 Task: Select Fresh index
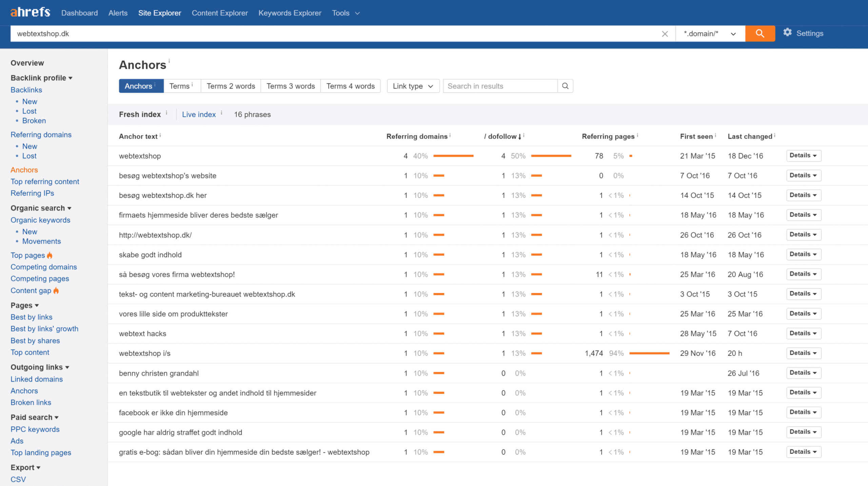140,115
